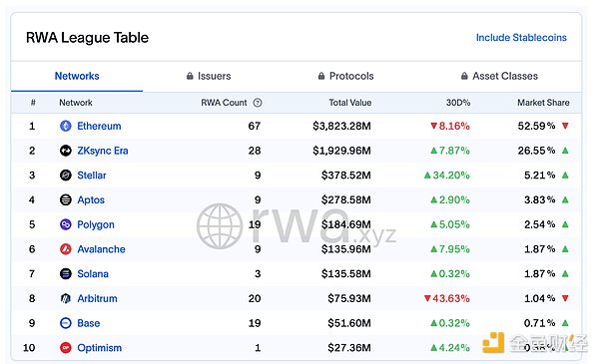Click the RWA Count help question icon
Image resolution: width=599 pixels, height=364 pixels.
(258, 103)
